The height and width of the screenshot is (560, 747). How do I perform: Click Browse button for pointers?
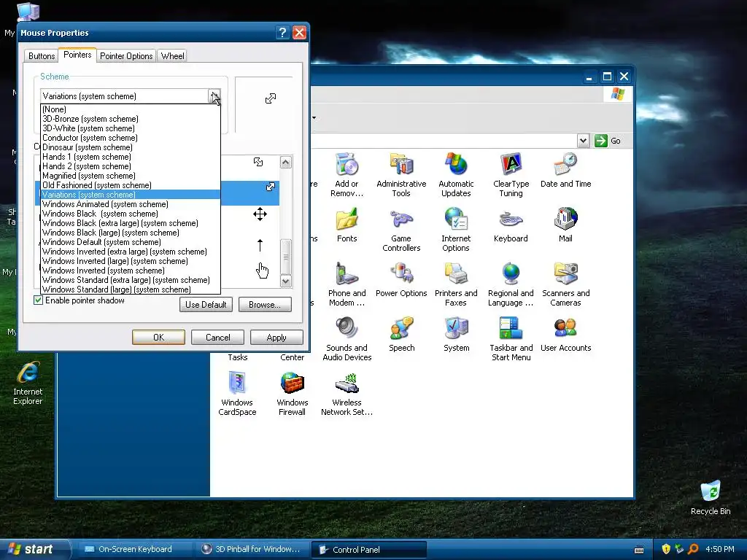coord(265,305)
